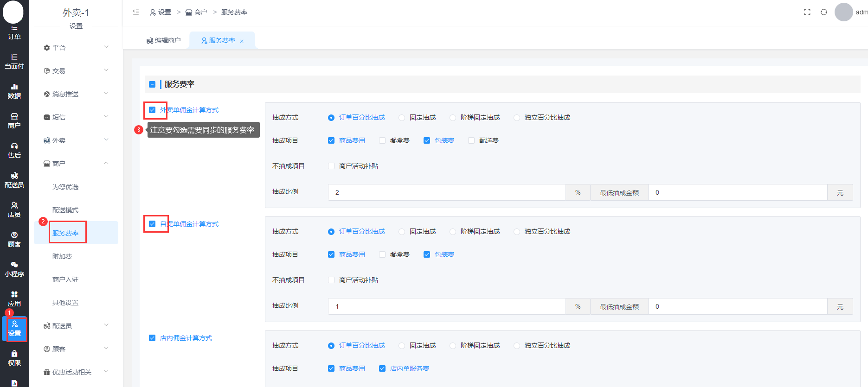Collapse the sidebar menu with fold icon

pyautogui.click(x=136, y=12)
